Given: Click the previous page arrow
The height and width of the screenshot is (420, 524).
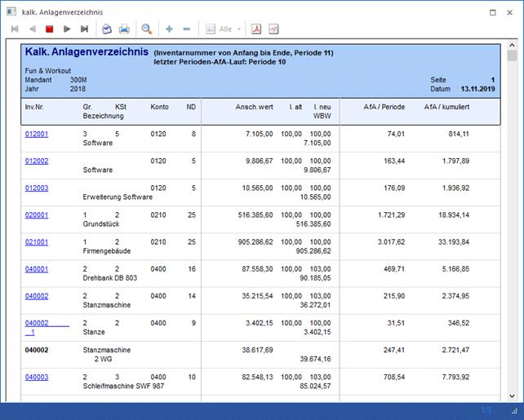Looking at the screenshot, I should (x=33, y=29).
